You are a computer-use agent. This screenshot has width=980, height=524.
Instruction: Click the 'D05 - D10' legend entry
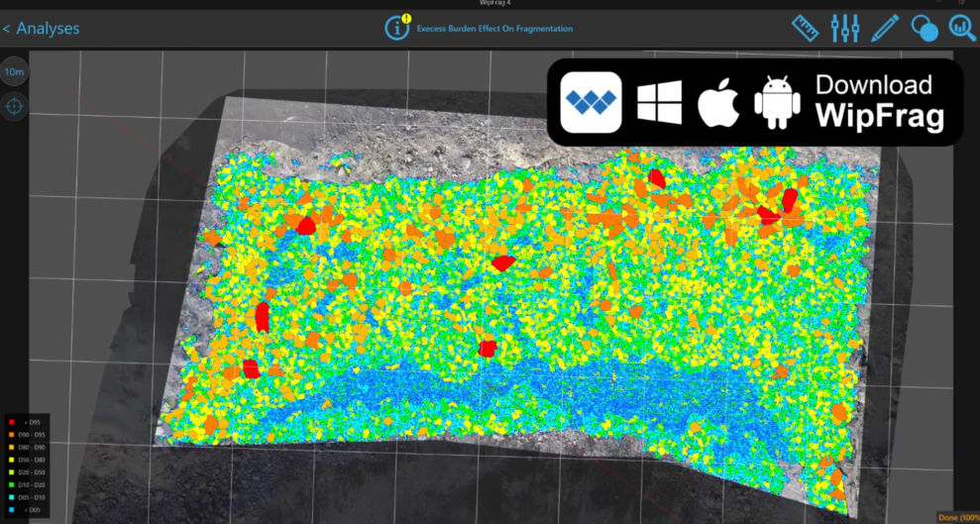pyautogui.click(x=27, y=498)
